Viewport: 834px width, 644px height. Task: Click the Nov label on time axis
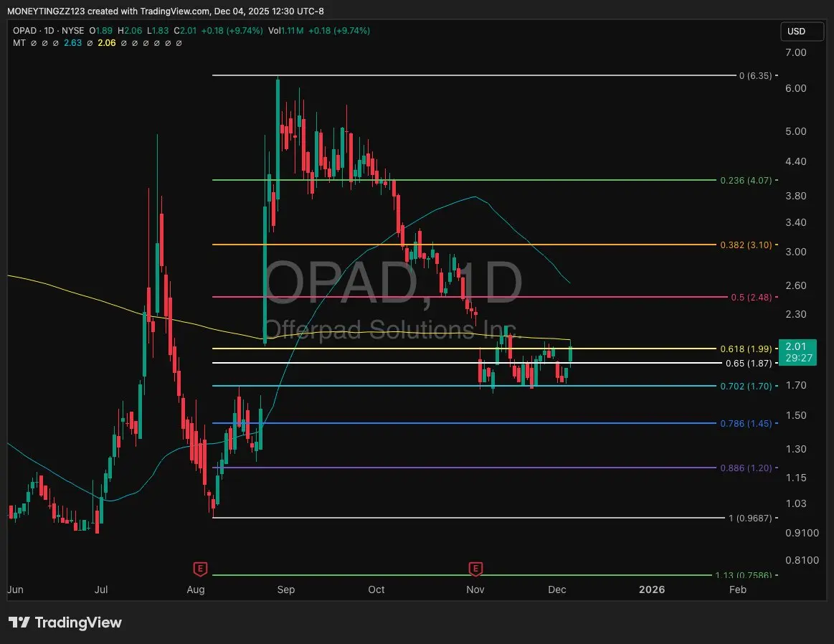[x=475, y=589]
